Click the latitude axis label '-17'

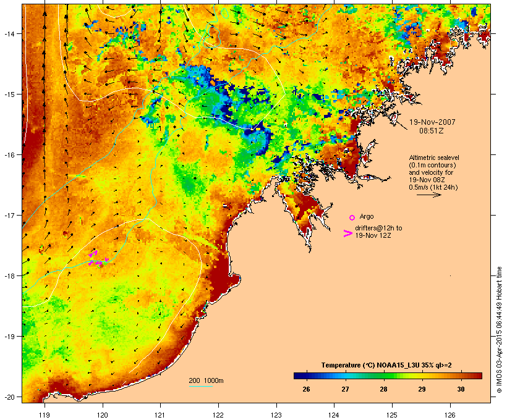tap(9, 215)
